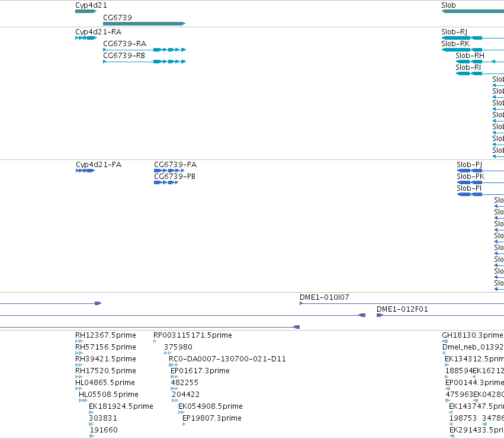Screen dimensions: 504x439
Task: Select the CG6739-PA protein label
Action: click(x=175, y=165)
